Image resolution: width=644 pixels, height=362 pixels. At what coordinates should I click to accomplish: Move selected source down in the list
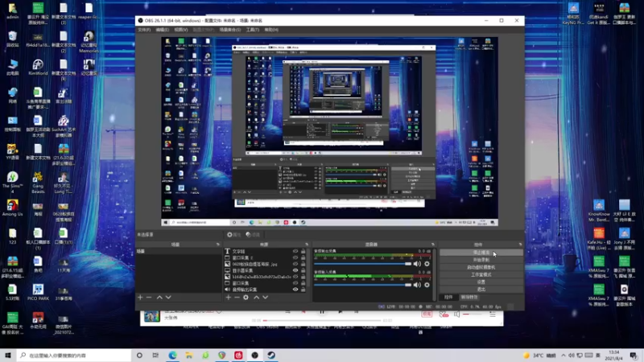point(266,297)
